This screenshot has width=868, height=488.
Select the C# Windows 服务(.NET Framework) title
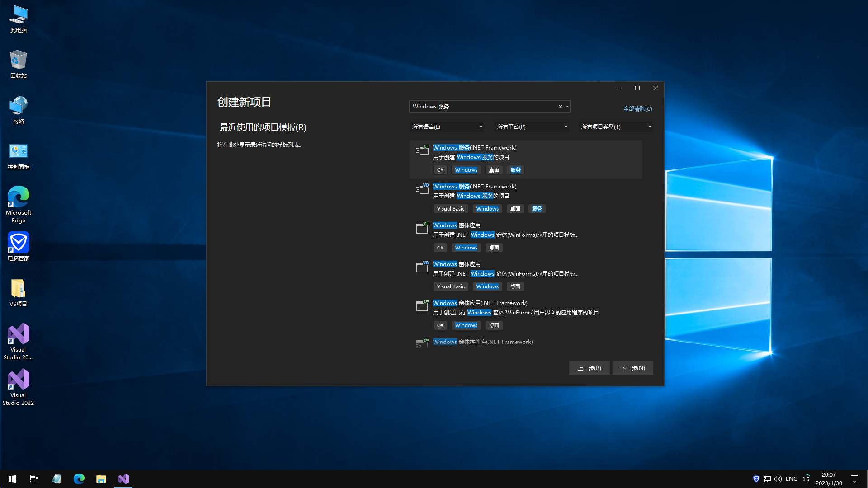[x=475, y=148]
